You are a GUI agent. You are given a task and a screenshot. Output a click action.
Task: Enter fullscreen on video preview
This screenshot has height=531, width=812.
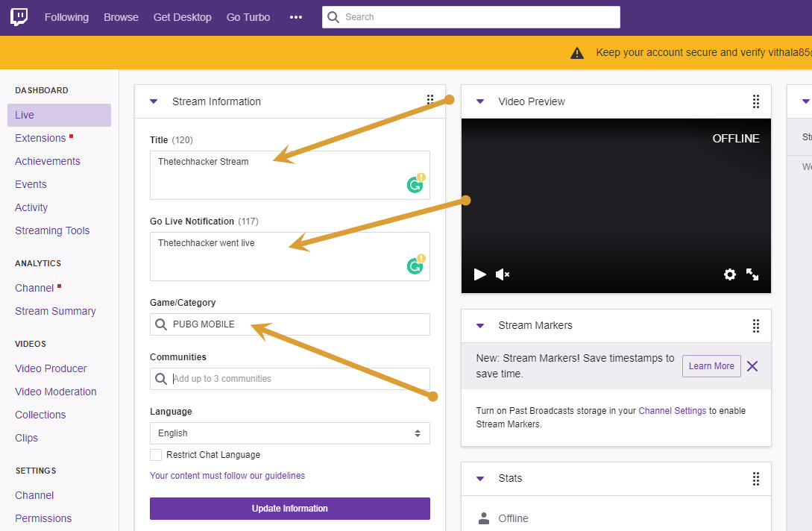coord(752,274)
